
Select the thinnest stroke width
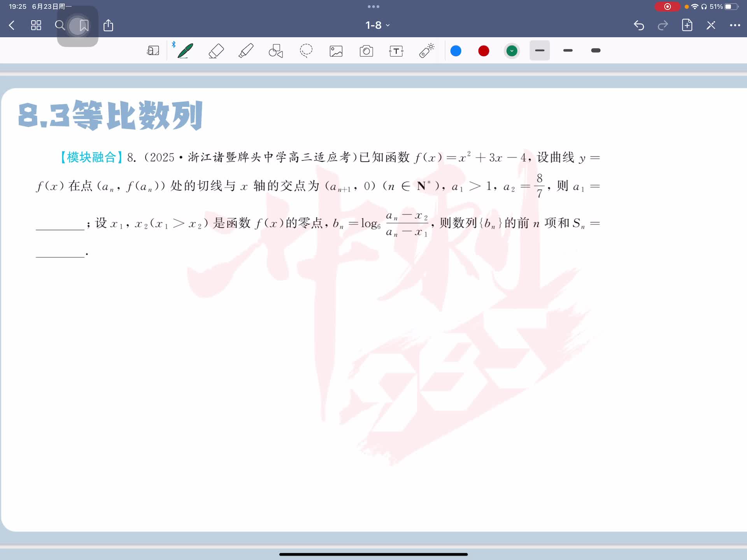[540, 51]
